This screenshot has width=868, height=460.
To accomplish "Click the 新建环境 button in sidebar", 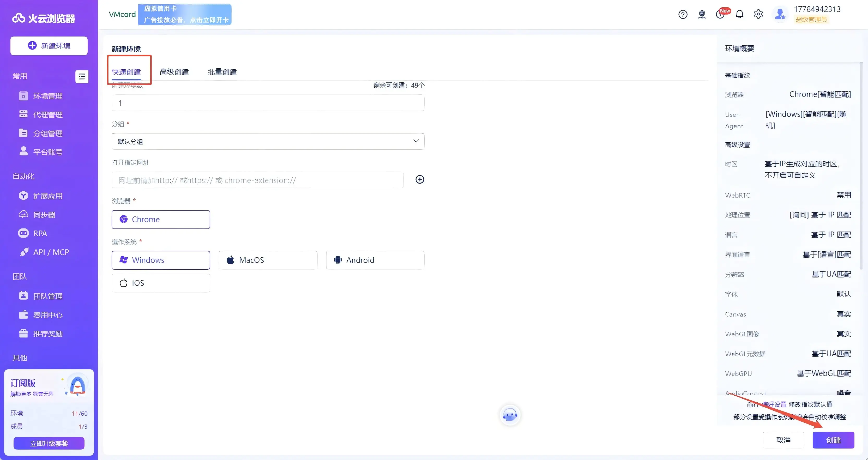I will point(49,46).
